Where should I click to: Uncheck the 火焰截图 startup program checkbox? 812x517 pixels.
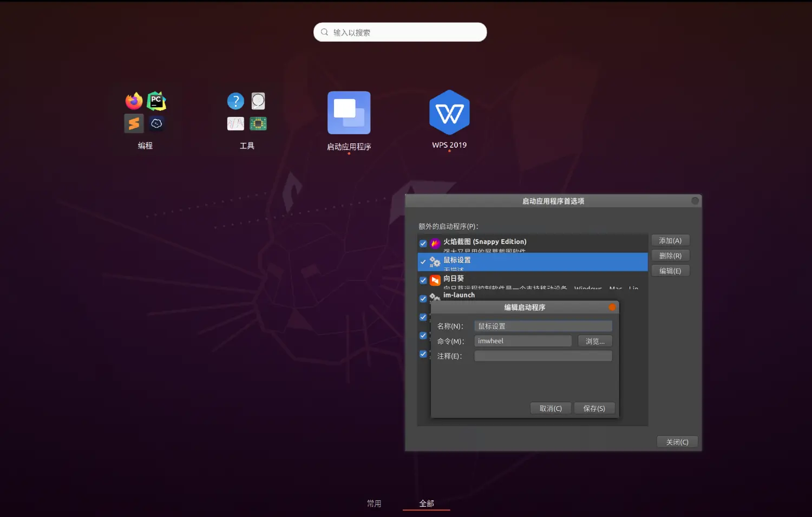[x=423, y=244]
